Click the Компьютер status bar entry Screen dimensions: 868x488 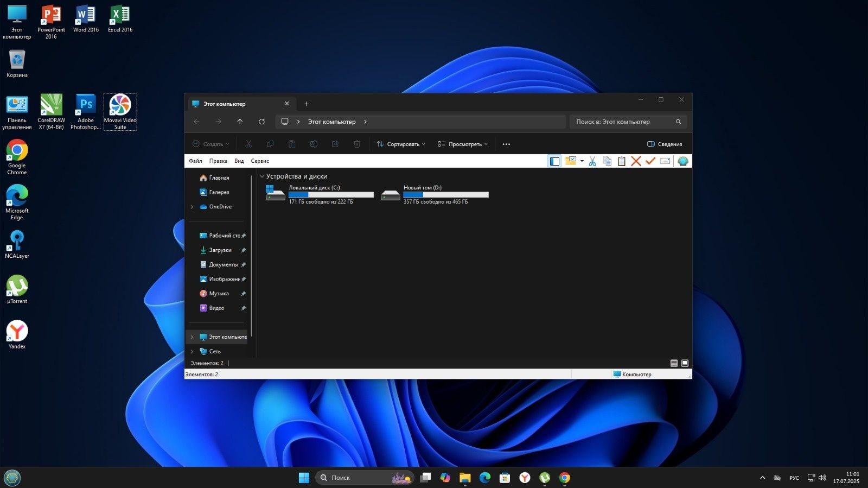(x=632, y=375)
